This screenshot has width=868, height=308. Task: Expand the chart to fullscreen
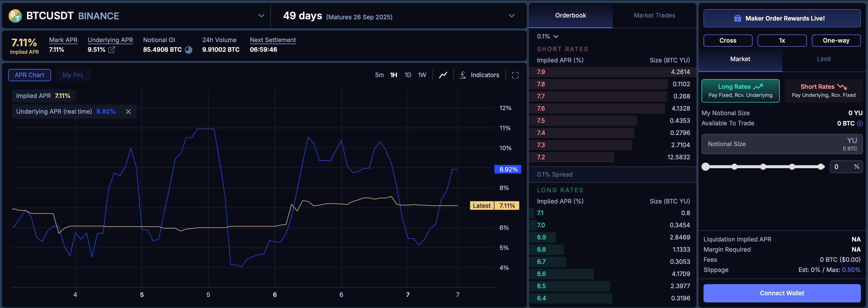[x=515, y=75]
